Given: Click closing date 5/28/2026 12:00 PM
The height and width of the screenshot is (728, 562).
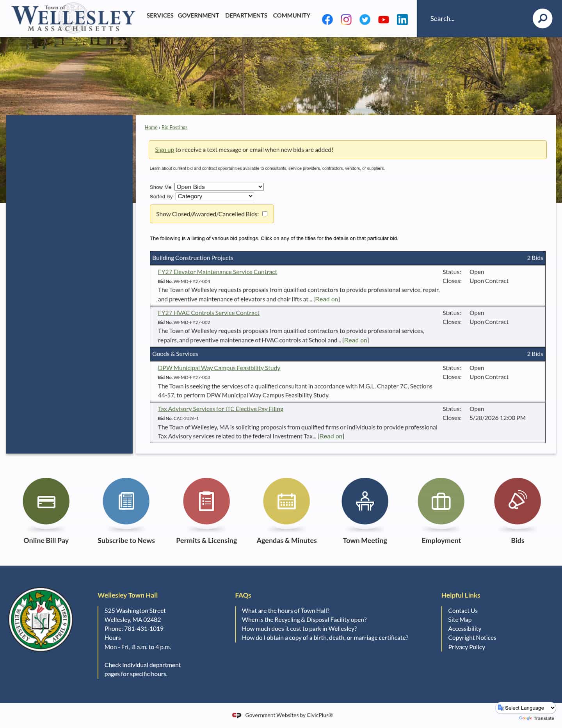Looking at the screenshot, I should 498,418.
